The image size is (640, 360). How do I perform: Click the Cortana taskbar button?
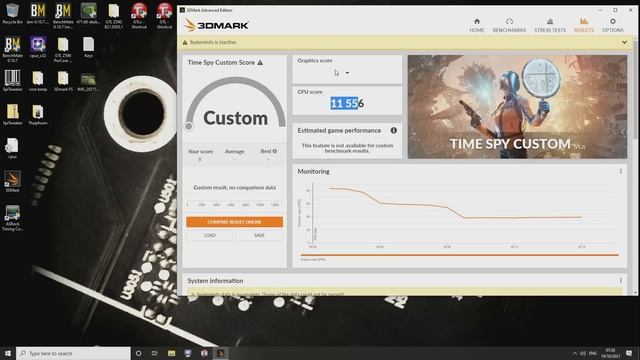(138, 353)
